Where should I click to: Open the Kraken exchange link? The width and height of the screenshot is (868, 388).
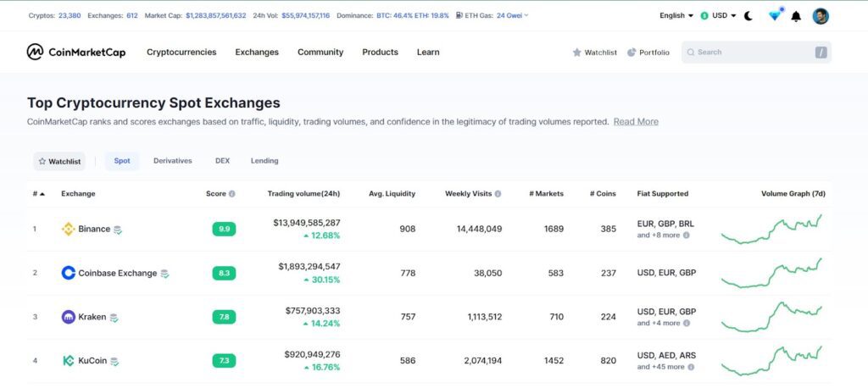point(92,317)
